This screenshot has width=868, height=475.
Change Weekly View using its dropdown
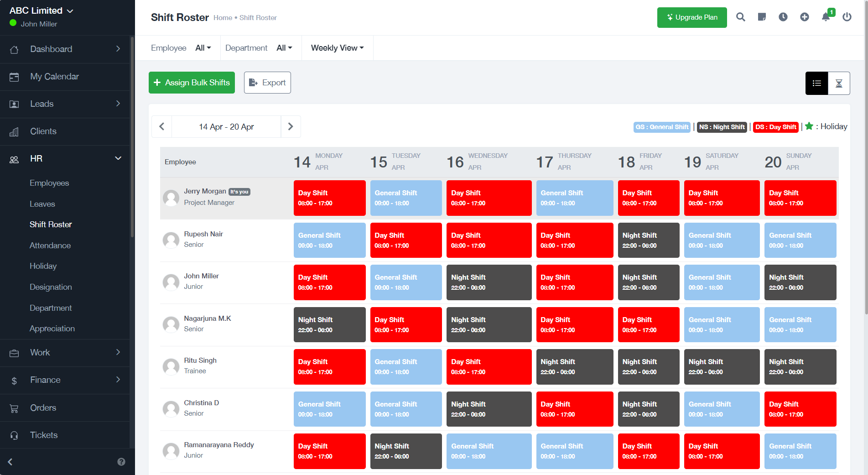pyautogui.click(x=337, y=47)
